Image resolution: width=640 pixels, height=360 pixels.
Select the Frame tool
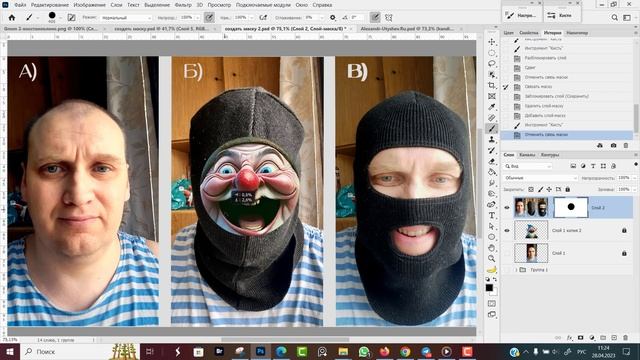click(x=492, y=96)
